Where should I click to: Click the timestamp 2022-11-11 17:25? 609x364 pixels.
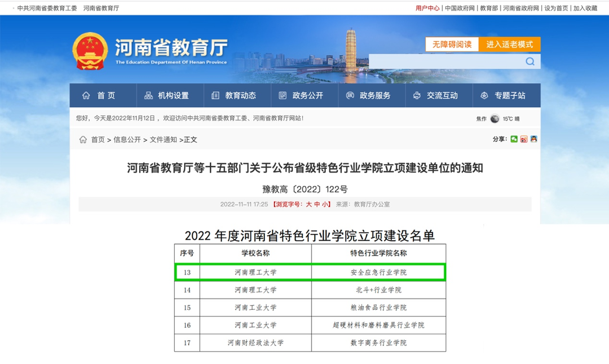click(244, 205)
